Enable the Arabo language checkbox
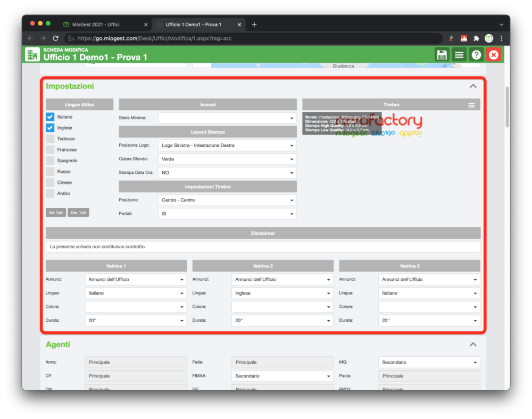 [50, 193]
